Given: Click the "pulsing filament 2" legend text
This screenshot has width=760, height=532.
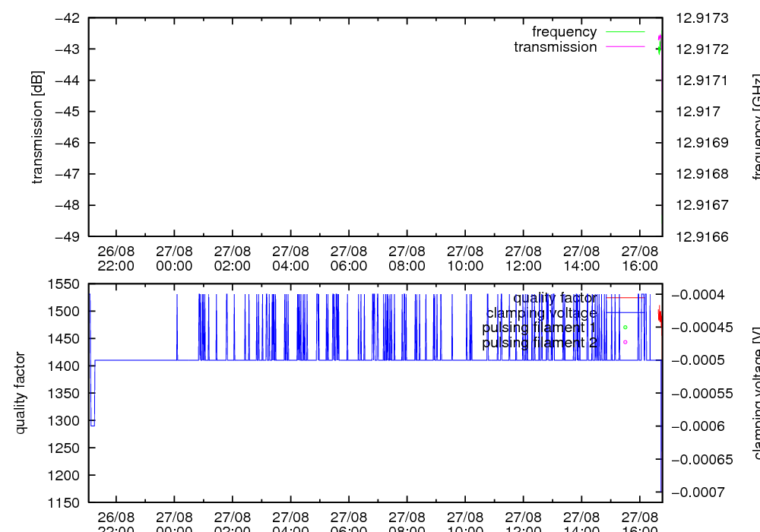Looking at the screenshot, I should point(539,343).
